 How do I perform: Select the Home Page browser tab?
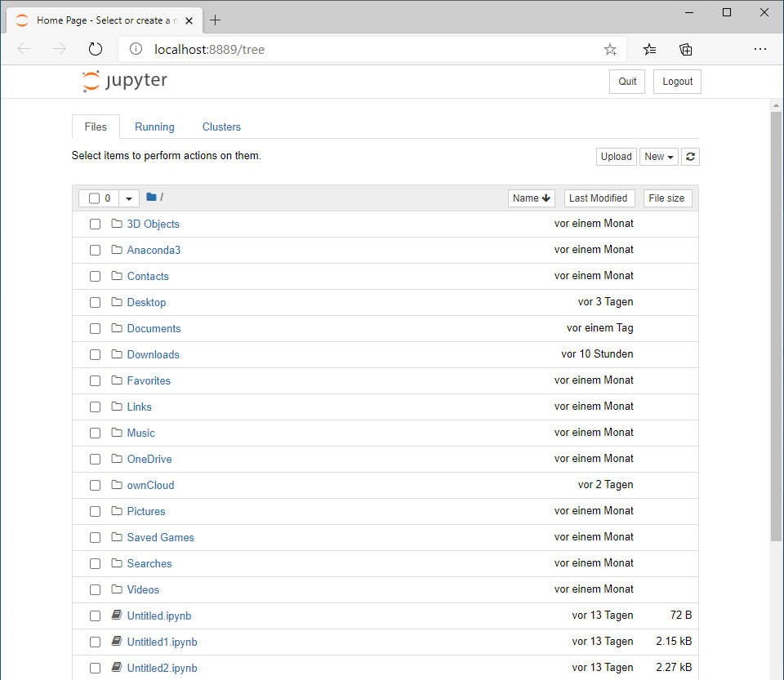click(105, 20)
